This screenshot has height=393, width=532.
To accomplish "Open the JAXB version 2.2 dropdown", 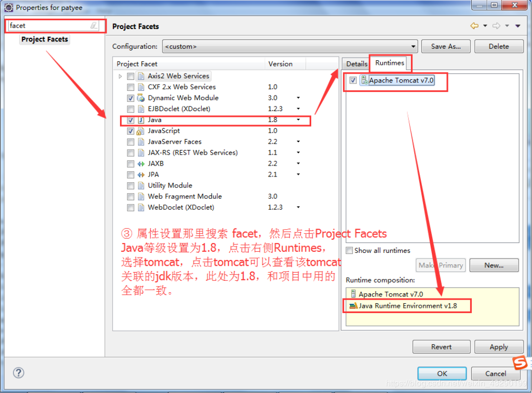I will click(298, 164).
